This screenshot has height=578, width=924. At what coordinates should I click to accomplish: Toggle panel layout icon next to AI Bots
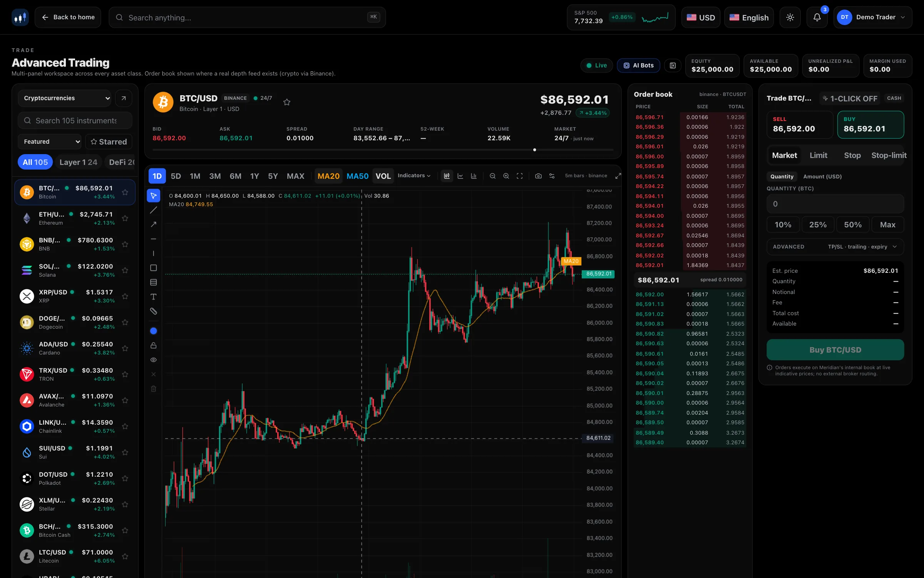pos(673,66)
